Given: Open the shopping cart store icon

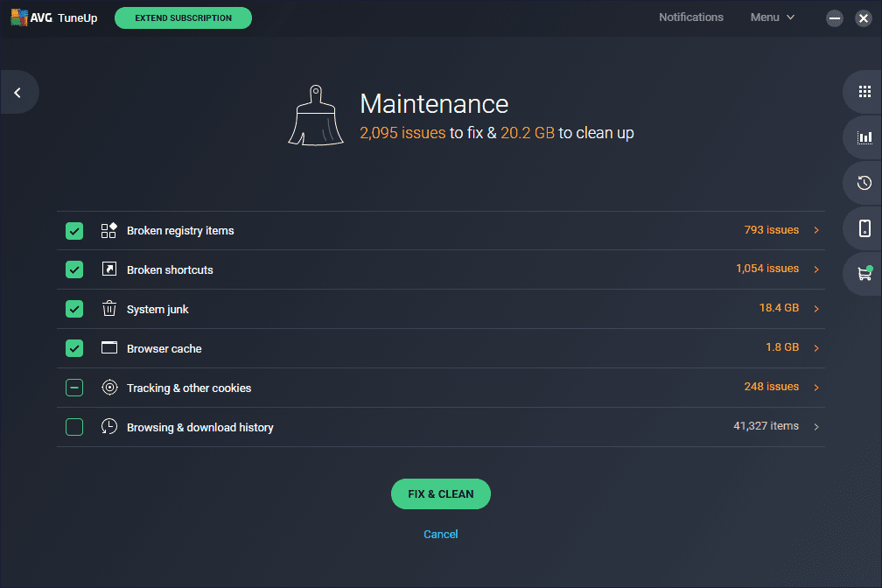Looking at the screenshot, I should pyautogui.click(x=864, y=274).
